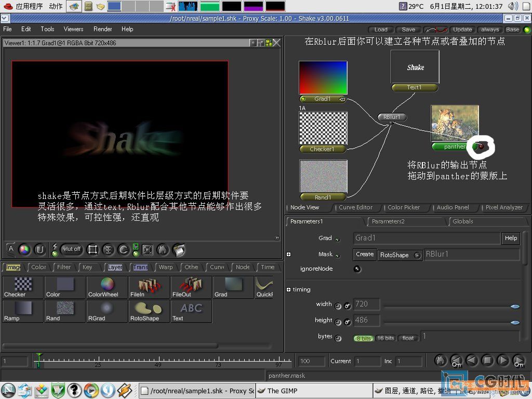Viewport: 532px width, 399px height.
Task: Add a Ramp node
Action: tap(23, 311)
